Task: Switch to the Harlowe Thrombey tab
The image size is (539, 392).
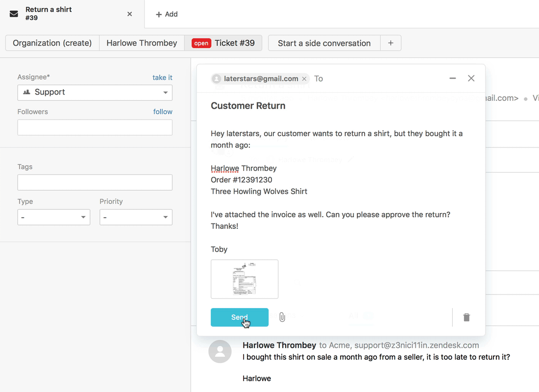Action: coord(142,43)
